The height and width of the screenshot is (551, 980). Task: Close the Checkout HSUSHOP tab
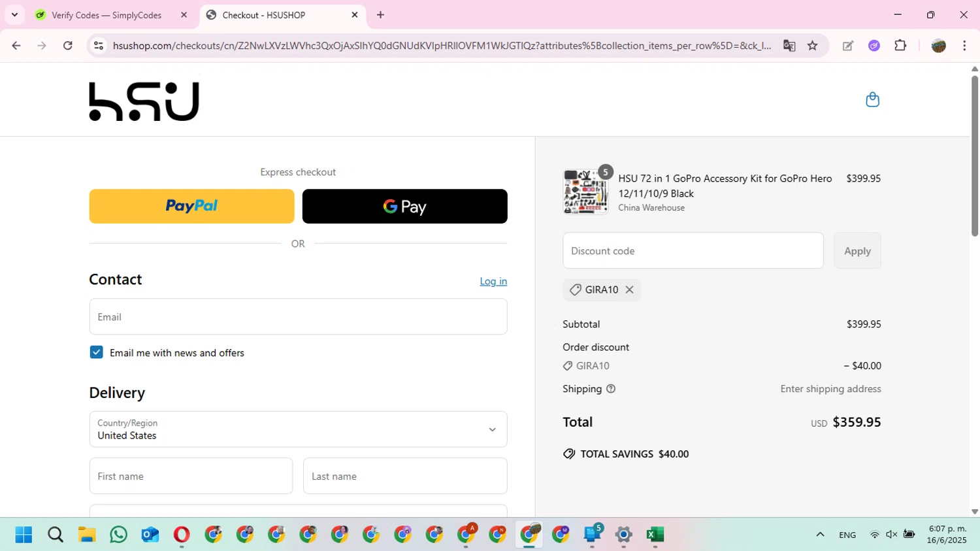(355, 15)
